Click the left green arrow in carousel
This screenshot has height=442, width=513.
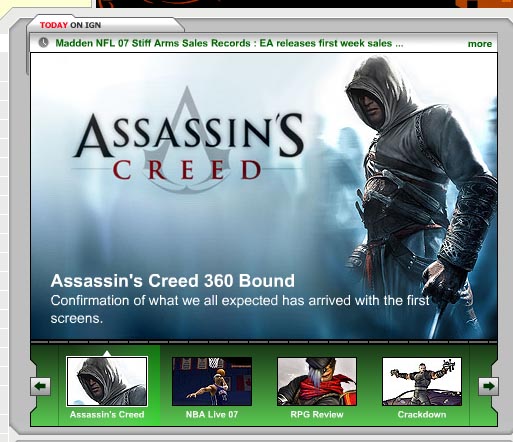pos(40,386)
